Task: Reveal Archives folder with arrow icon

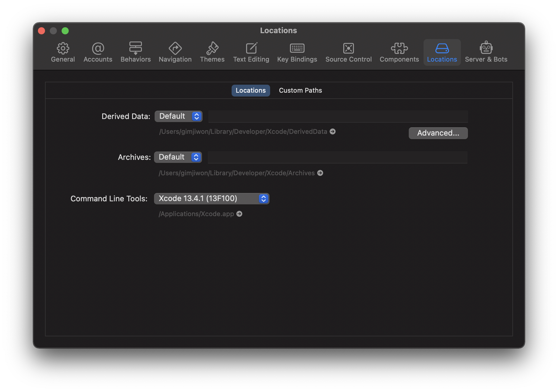Action: (x=320, y=173)
